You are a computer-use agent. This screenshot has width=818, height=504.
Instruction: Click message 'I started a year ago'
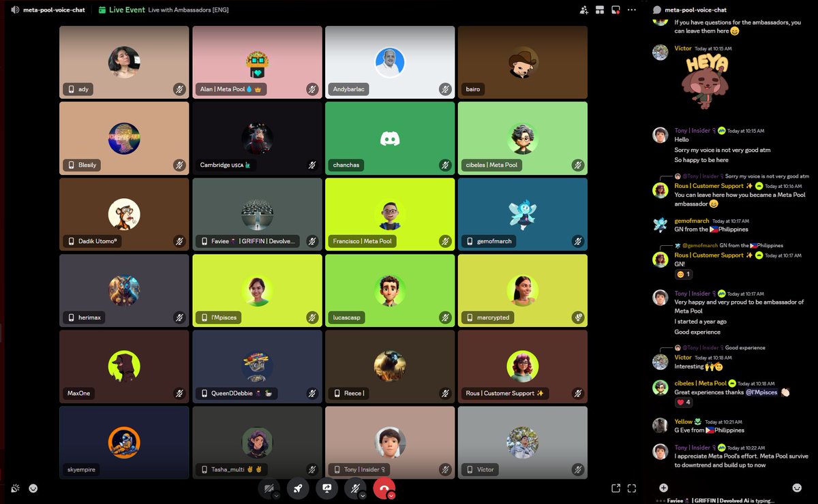[x=700, y=321]
